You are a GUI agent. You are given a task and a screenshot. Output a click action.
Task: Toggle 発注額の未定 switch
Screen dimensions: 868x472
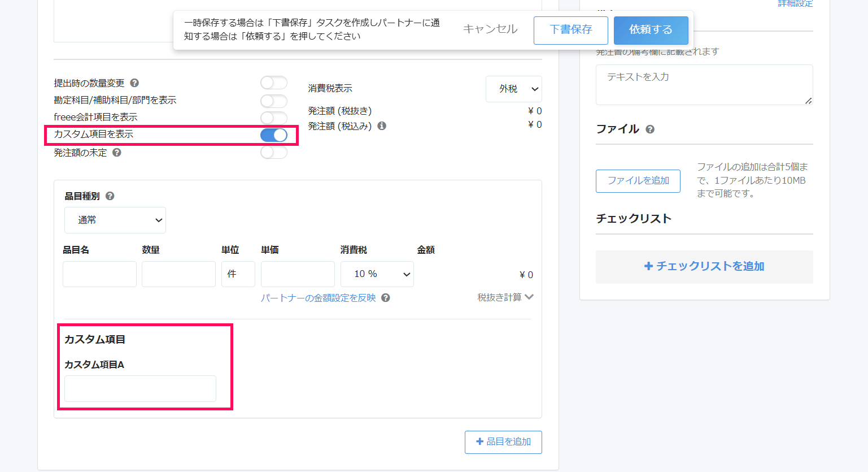(x=274, y=153)
